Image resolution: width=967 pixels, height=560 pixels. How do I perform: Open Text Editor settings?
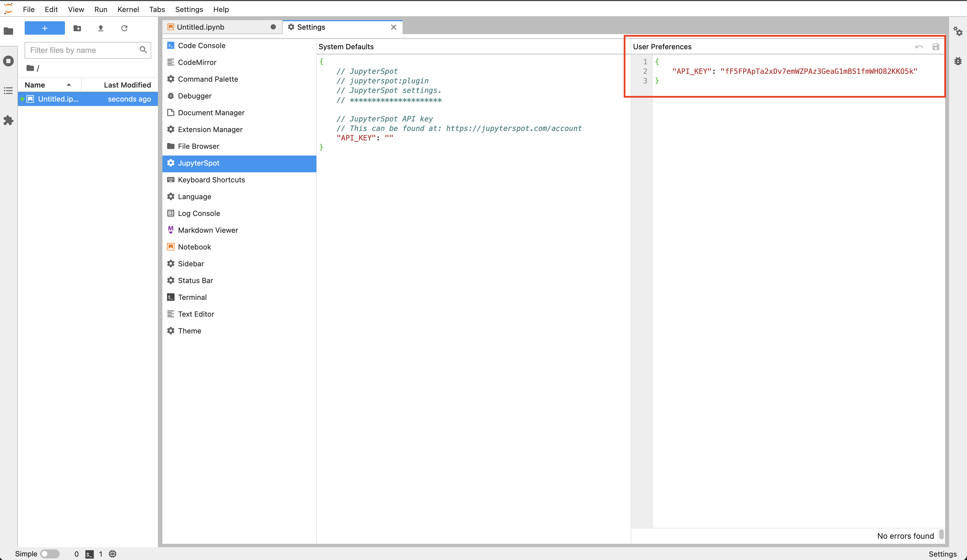pyautogui.click(x=239, y=314)
